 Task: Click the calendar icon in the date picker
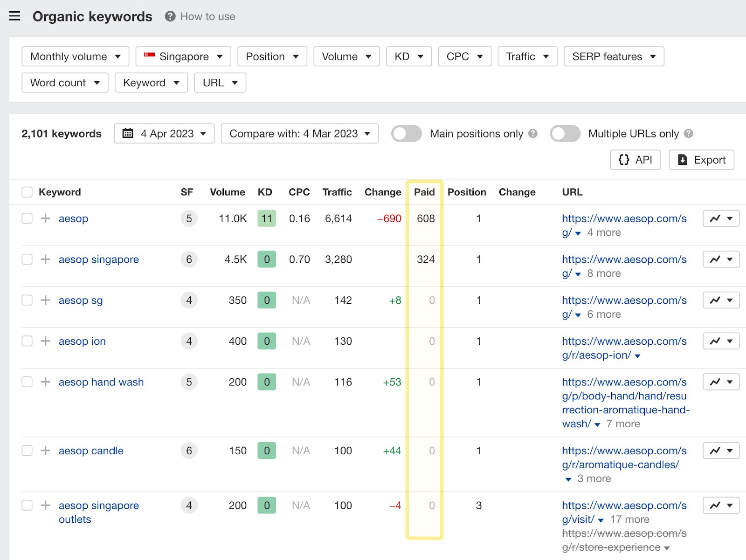coord(128,134)
